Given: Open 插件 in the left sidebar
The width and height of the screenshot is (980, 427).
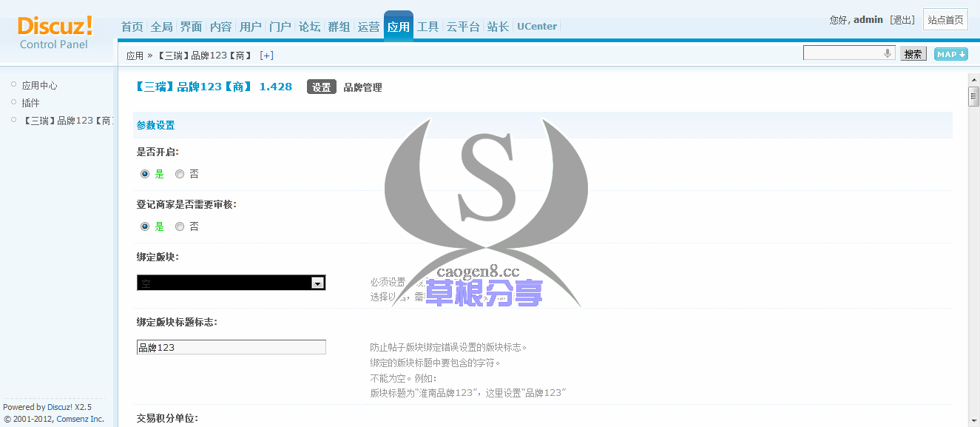Looking at the screenshot, I should (x=30, y=102).
